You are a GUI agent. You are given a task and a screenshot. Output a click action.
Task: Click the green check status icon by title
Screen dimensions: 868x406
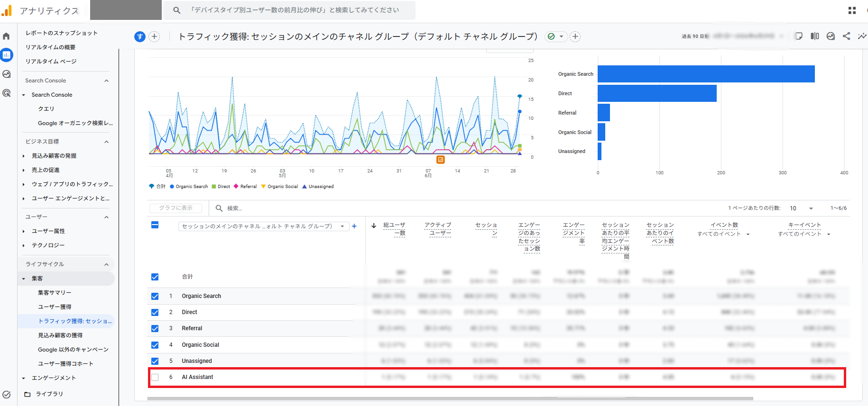tap(551, 36)
